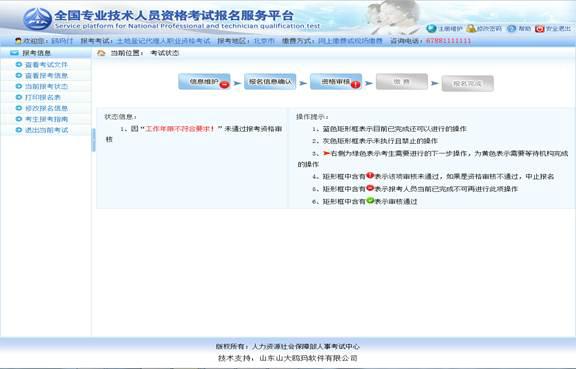The height and width of the screenshot is (369, 576).
Task: Click the region value 北京市
Action: 264,41
